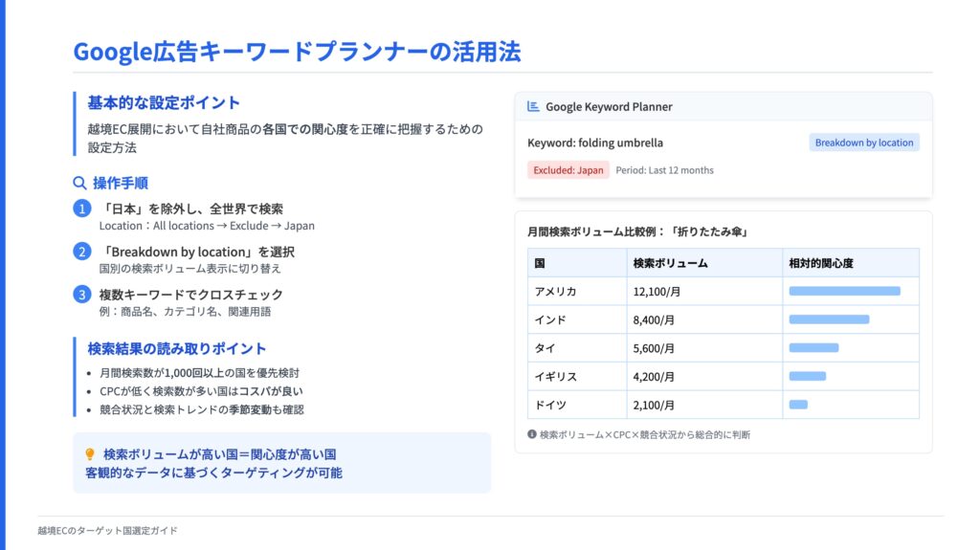Click the Google Keyword Planner header title
Viewport: 980px width, 550px height.
(x=609, y=107)
